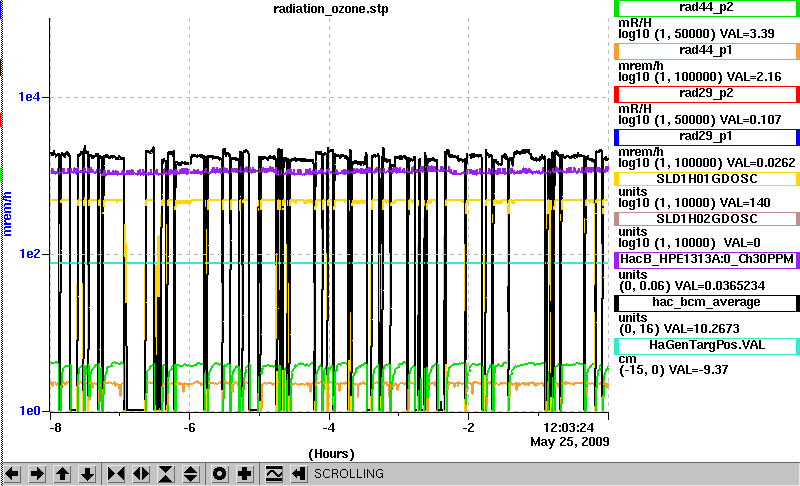Click the VAL=140 reading for SLD1H01GDOSC
The image size is (800, 486).
pos(745,203)
